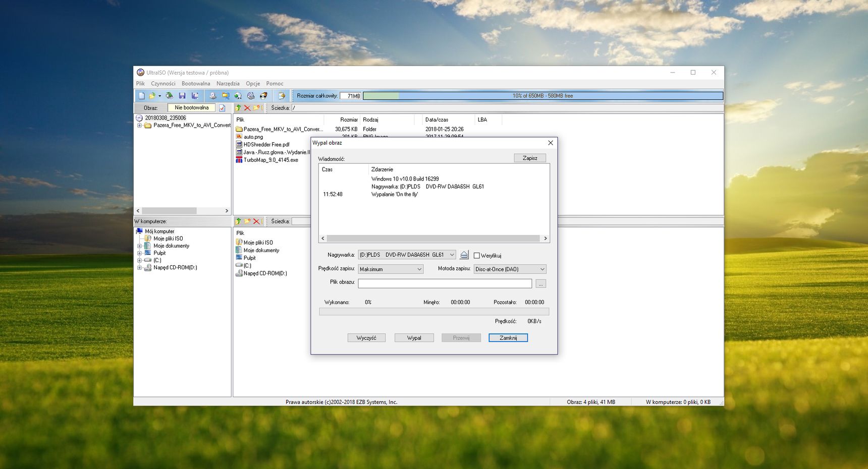The image size is (868, 469).
Task: Expand the Pulpit tree node
Action: [x=139, y=253]
